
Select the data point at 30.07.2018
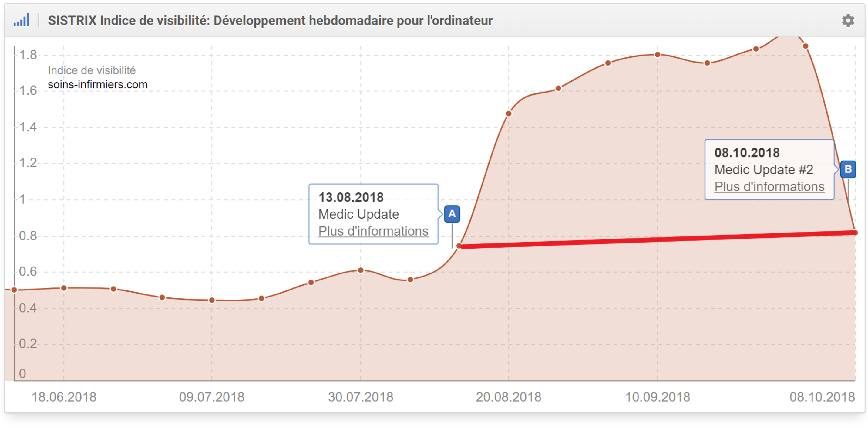(361, 270)
